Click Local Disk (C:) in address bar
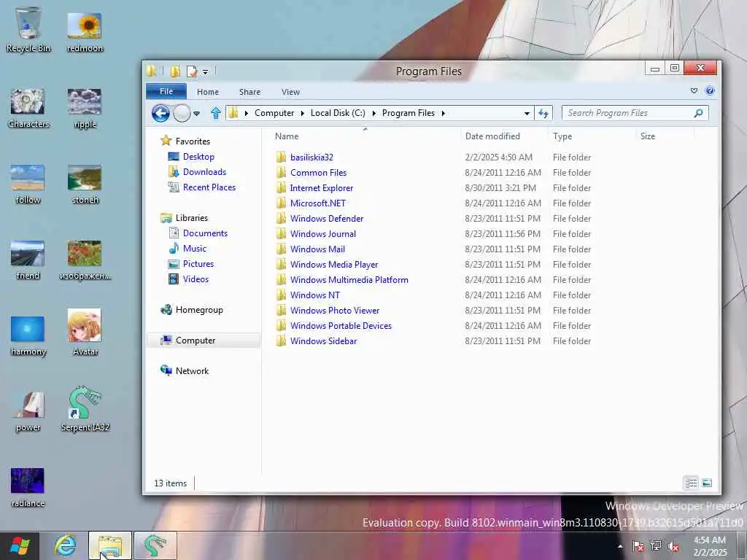Image resolution: width=747 pixels, height=560 pixels. tap(338, 113)
